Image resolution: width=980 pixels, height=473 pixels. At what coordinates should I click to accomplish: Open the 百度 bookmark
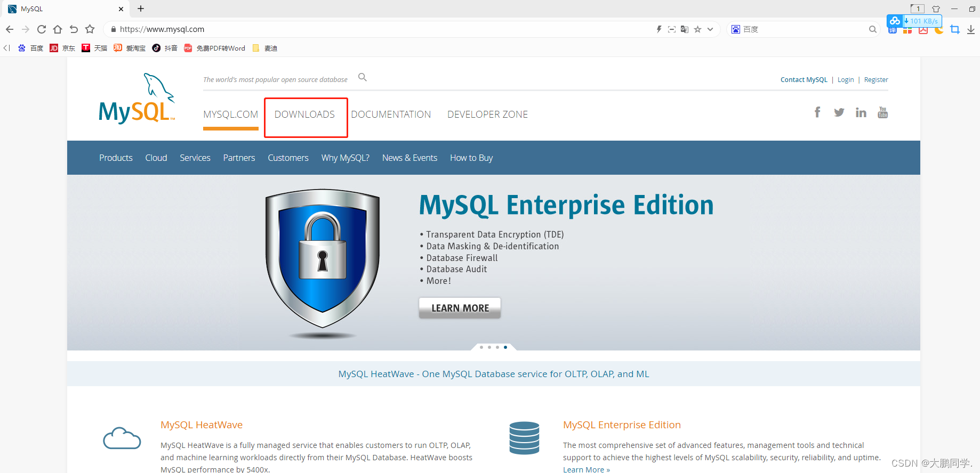(30, 48)
